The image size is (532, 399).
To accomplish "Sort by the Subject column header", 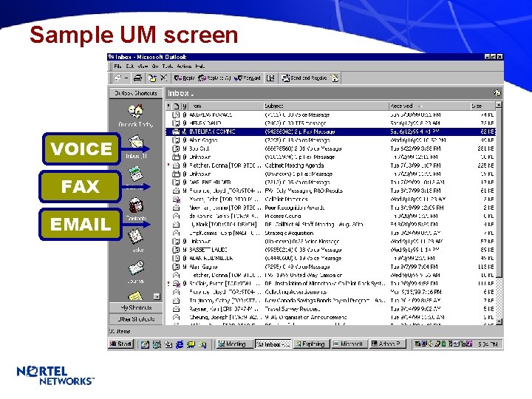I will point(326,106).
